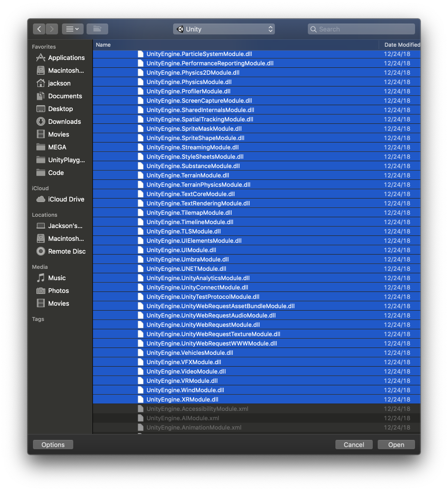Viewport: 448px width, 491px height.
Task: Select UnityEngine.VehiclesModule.dll file
Action: (257, 353)
